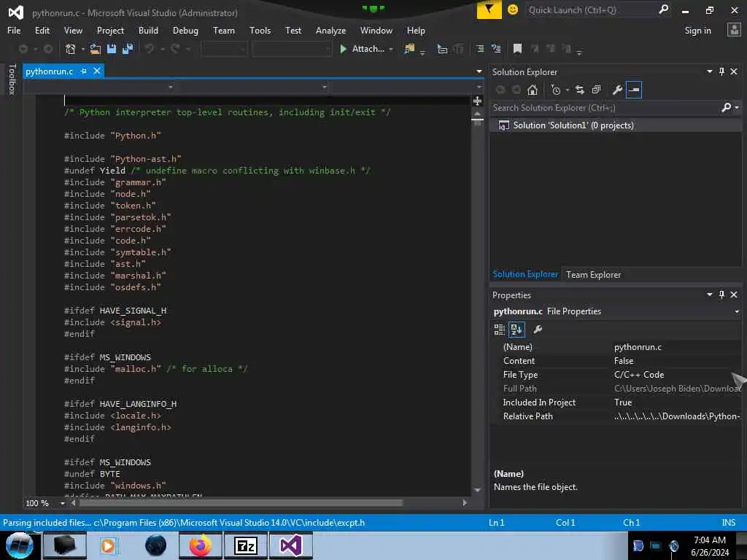Click the Property Pages wrench in Properties panel
Screen dimensions: 747x560
538,330
